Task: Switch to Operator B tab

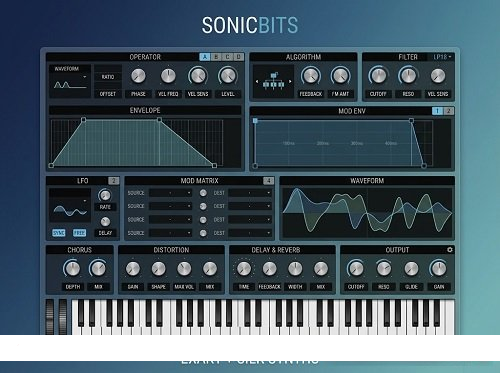Action: 216,57
